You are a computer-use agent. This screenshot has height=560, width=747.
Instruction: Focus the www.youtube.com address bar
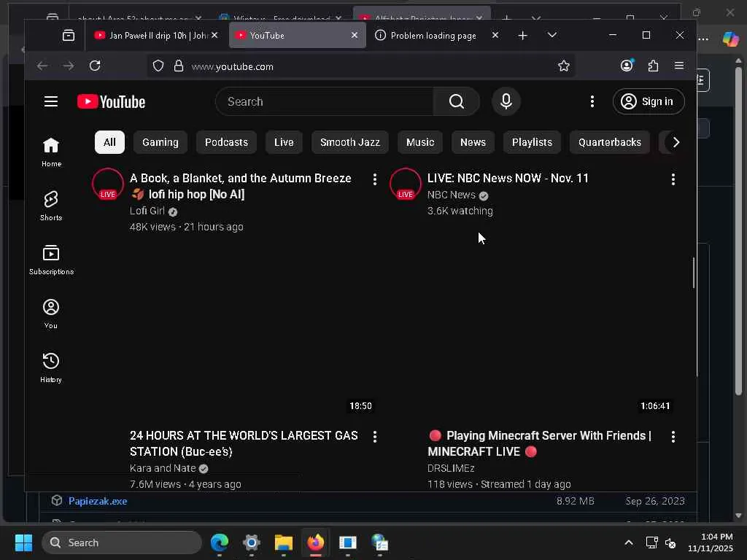click(360, 66)
